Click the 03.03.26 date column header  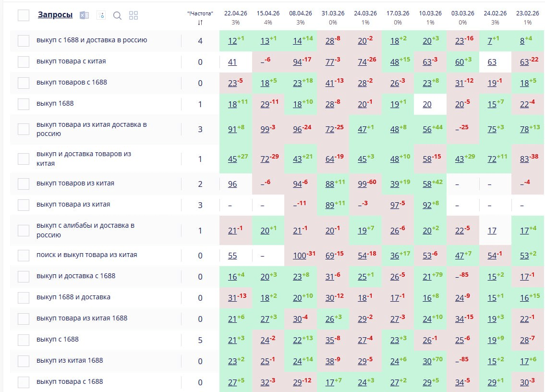tap(462, 13)
